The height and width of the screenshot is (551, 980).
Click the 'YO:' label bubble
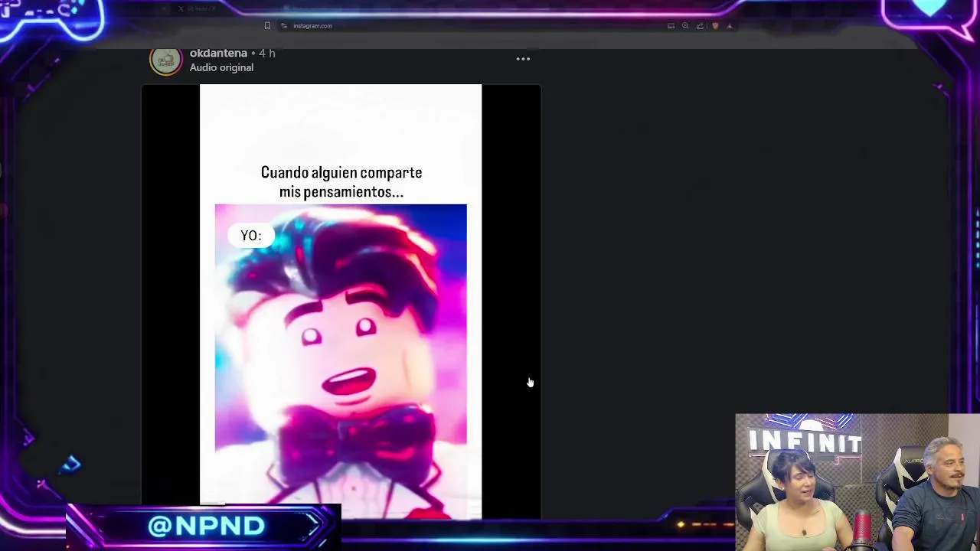[251, 236]
